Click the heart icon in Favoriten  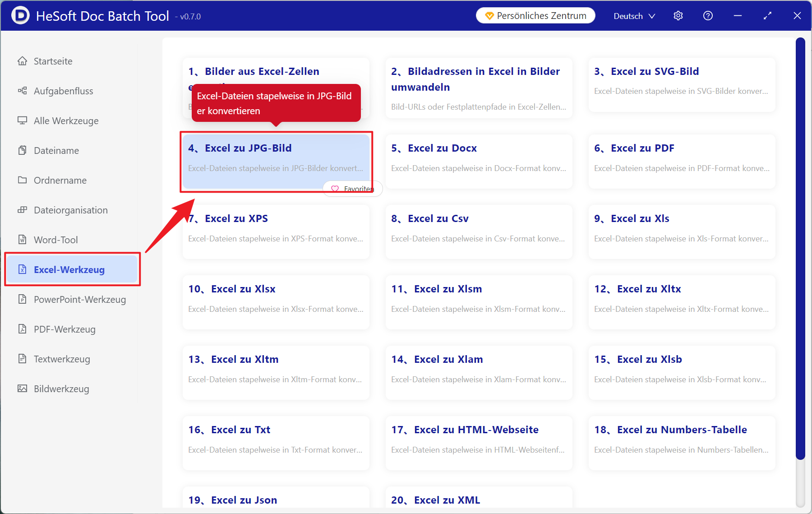(x=335, y=189)
